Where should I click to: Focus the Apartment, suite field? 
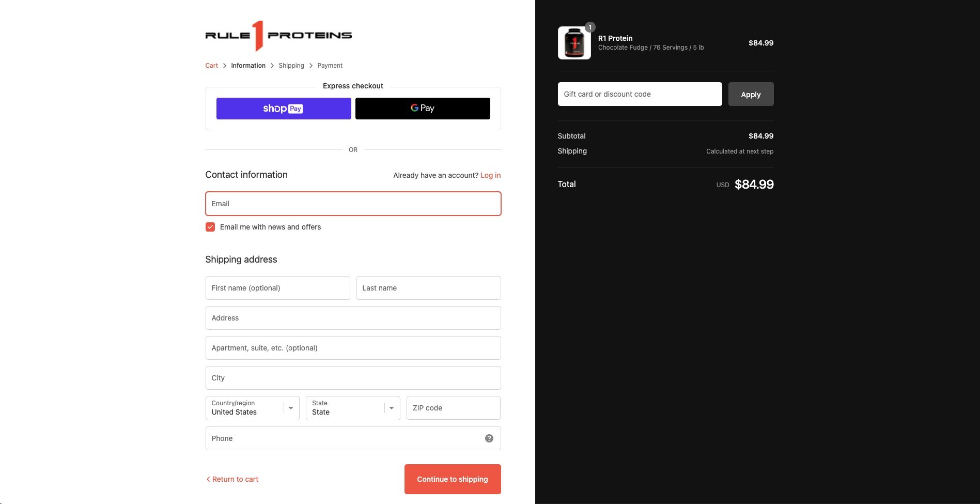(353, 348)
